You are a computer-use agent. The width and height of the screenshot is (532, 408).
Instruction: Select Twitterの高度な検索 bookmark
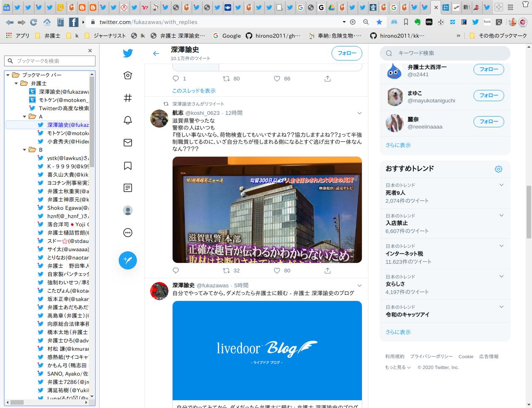59,108
